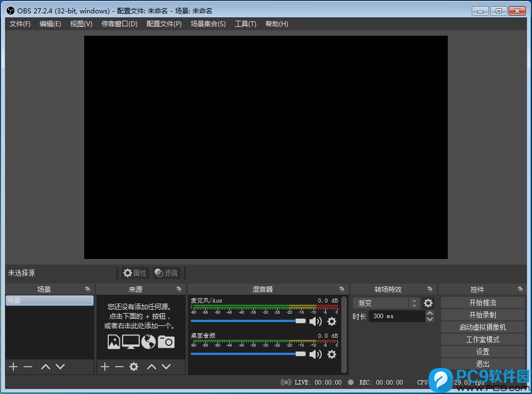Click 启动虚拟摄像机 button

point(482,327)
